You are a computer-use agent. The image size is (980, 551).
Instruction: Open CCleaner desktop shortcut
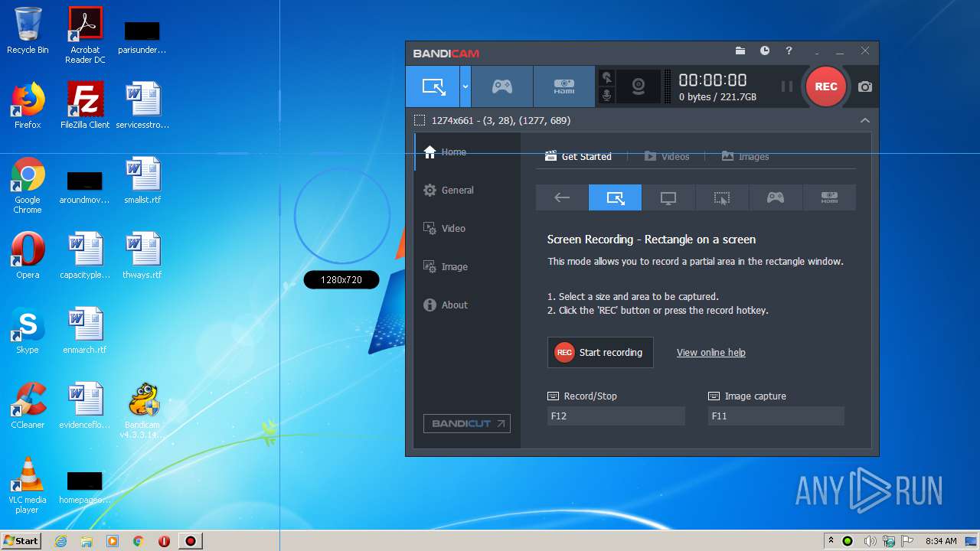click(28, 406)
